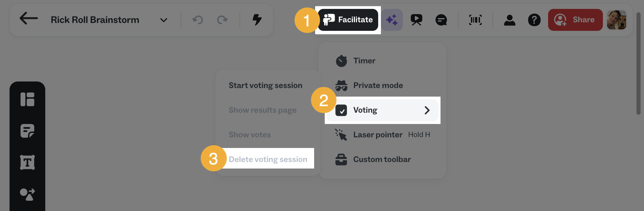Open the AI sparkles menu
This screenshot has height=211, width=644.
(x=392, y=20)
